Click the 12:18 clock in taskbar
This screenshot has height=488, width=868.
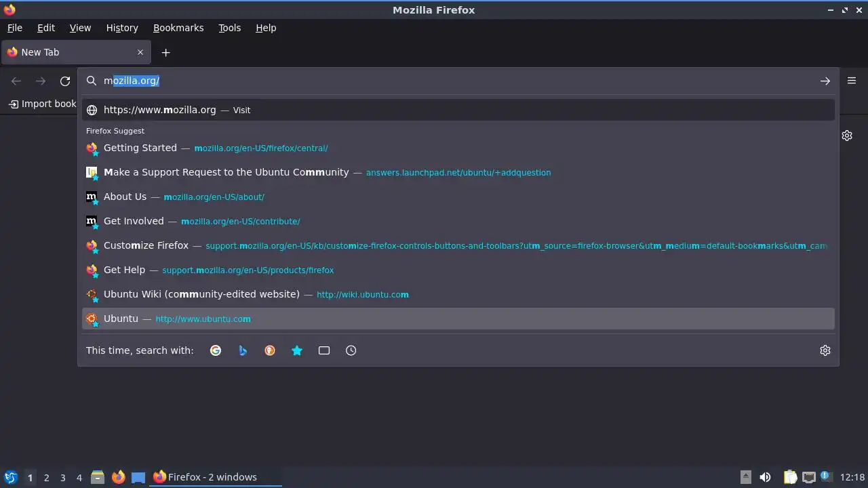pos(852,477)
